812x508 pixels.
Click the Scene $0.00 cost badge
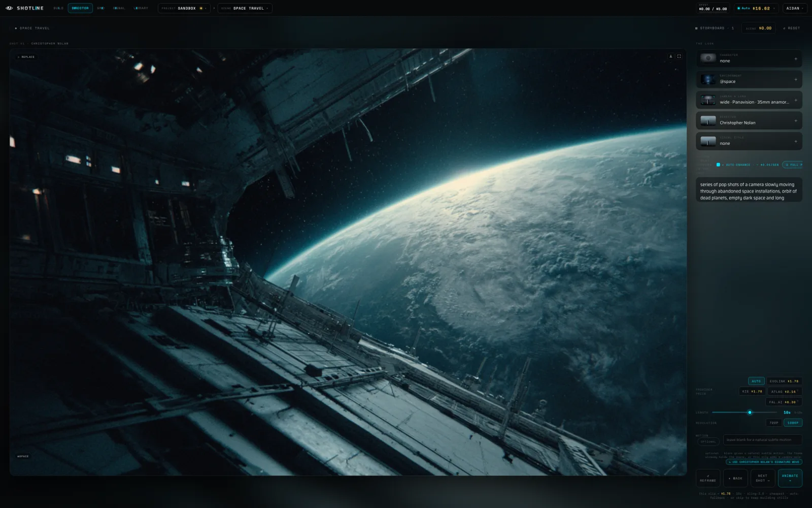pos(759,28)
